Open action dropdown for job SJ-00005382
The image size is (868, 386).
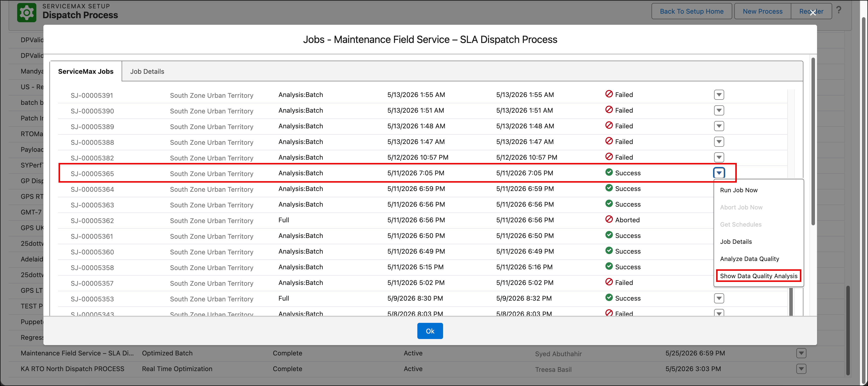click(x=719, y=157)
